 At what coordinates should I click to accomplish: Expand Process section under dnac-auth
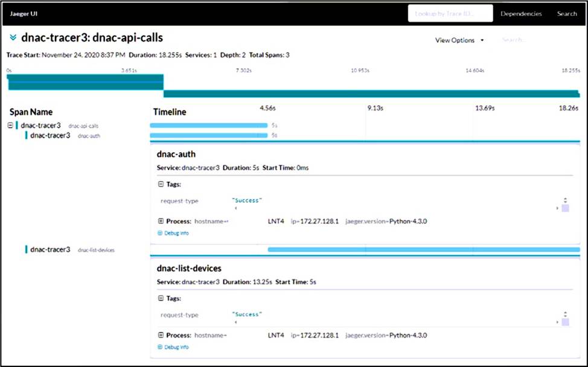coord(161,222)
